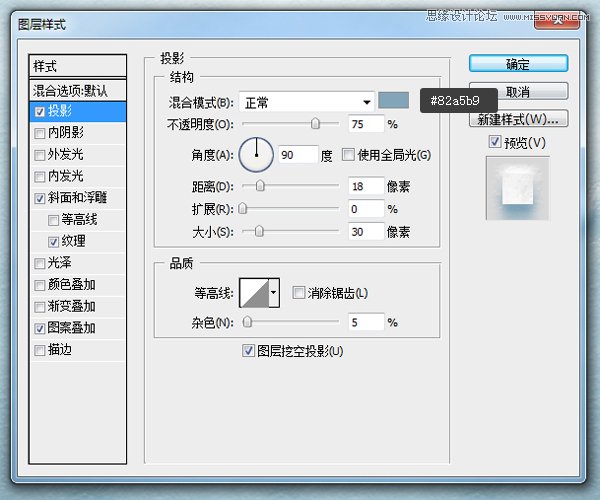The height and width of the screenshot is (500, 600).
Task: Enable the 渐变叠加 gradient overlay checkbox
Action: tap(40, 306)
